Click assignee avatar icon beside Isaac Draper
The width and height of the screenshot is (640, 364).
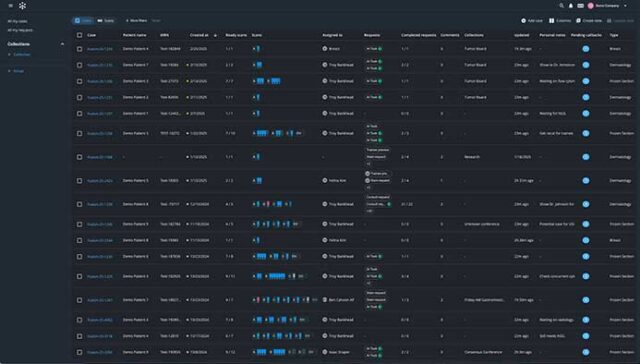[324, 351]
